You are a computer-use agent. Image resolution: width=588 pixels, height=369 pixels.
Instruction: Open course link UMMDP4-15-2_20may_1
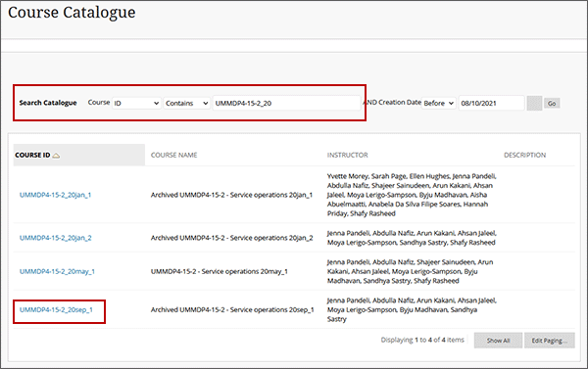[57, 271]
